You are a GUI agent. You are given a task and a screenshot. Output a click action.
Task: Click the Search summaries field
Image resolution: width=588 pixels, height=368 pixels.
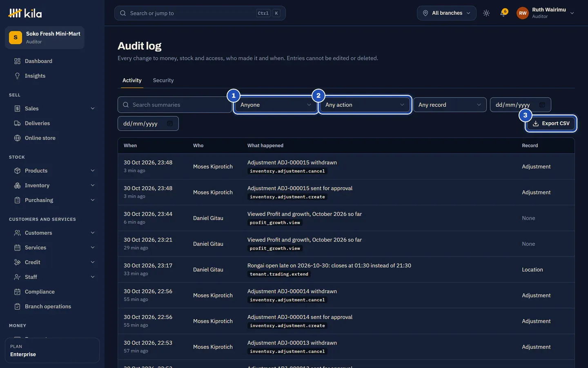coord(175,105)
